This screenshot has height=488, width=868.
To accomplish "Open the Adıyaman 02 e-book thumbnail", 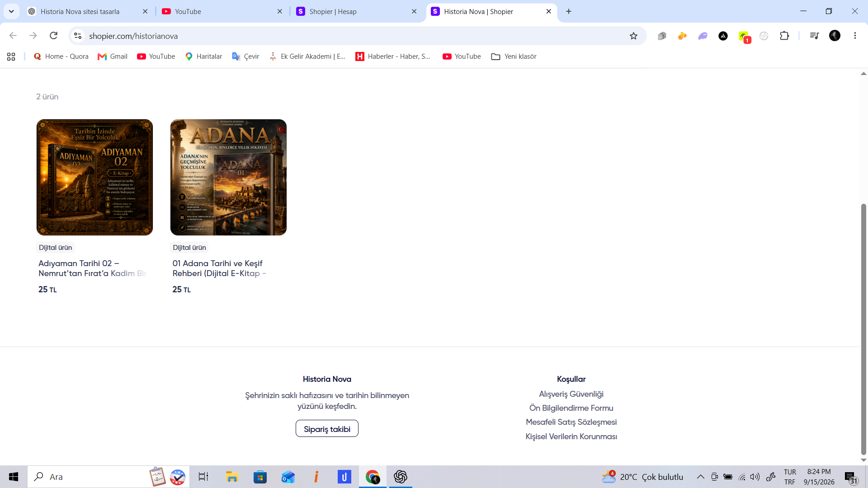I will click(x=94, y=177).
